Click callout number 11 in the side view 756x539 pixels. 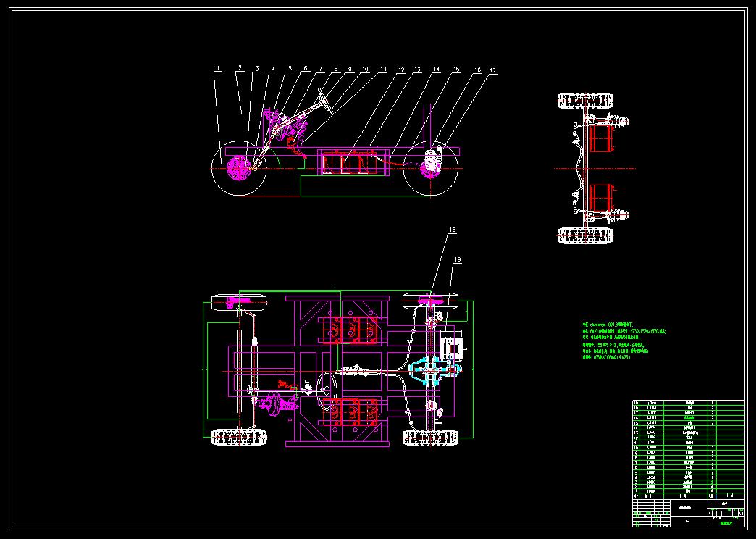(x=383, y=69)
